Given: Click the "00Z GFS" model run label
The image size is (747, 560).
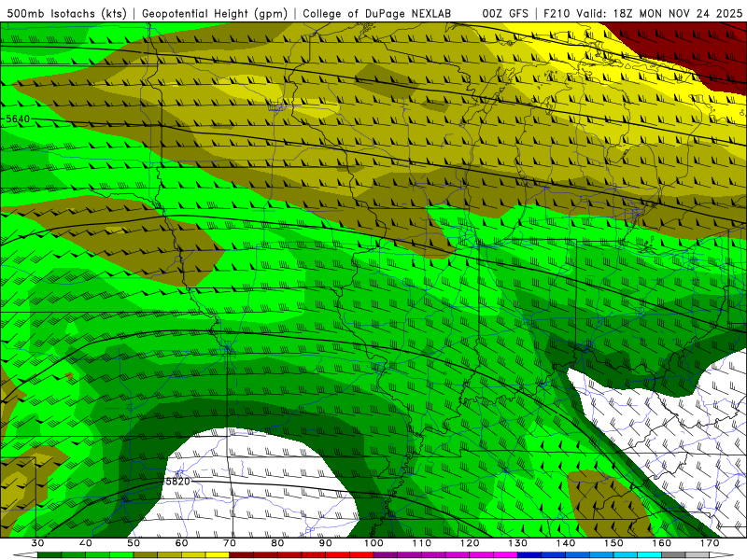Looking at the screenshot, I should click(x=505, y=14).
